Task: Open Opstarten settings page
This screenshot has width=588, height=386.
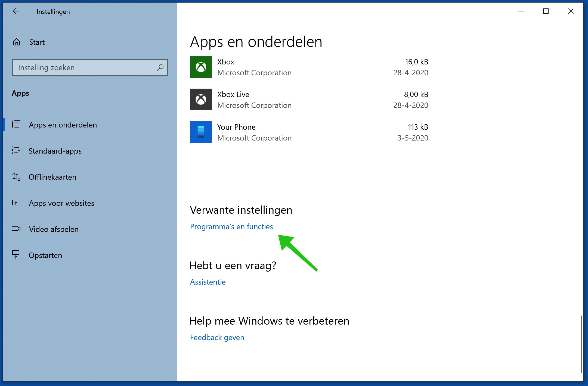Action: point(90,255)
